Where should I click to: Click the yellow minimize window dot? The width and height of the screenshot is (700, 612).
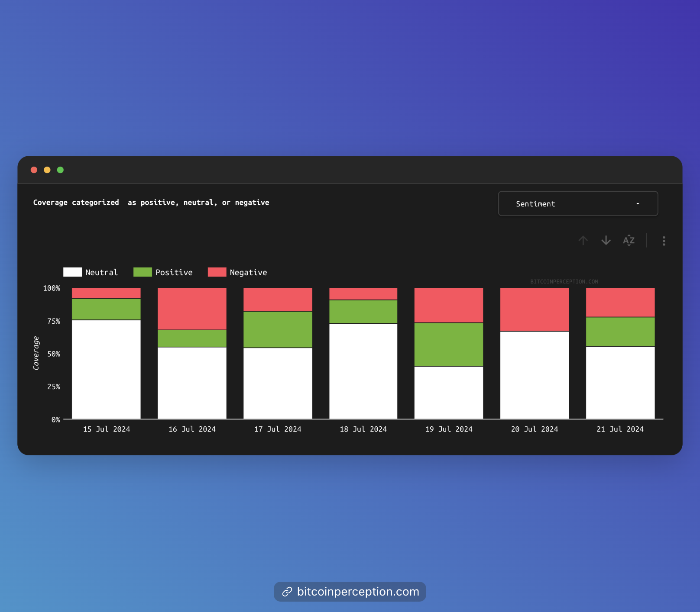tap(47, 170)
